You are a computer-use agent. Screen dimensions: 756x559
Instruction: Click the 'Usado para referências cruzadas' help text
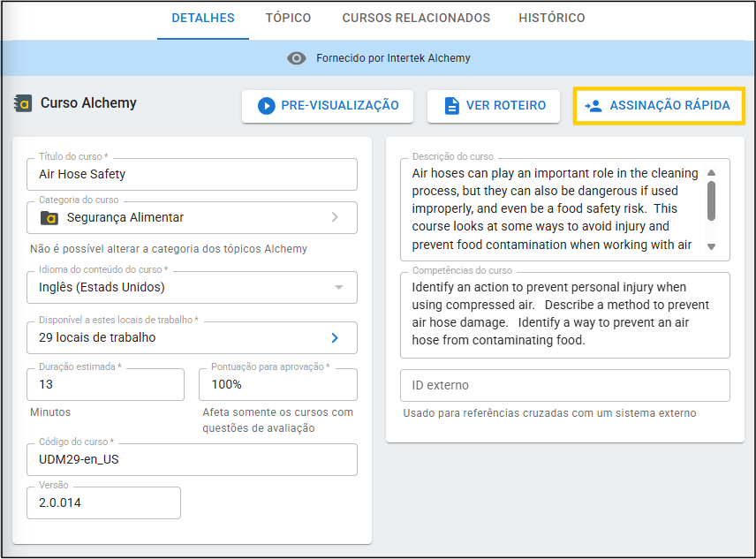point(549,413)
